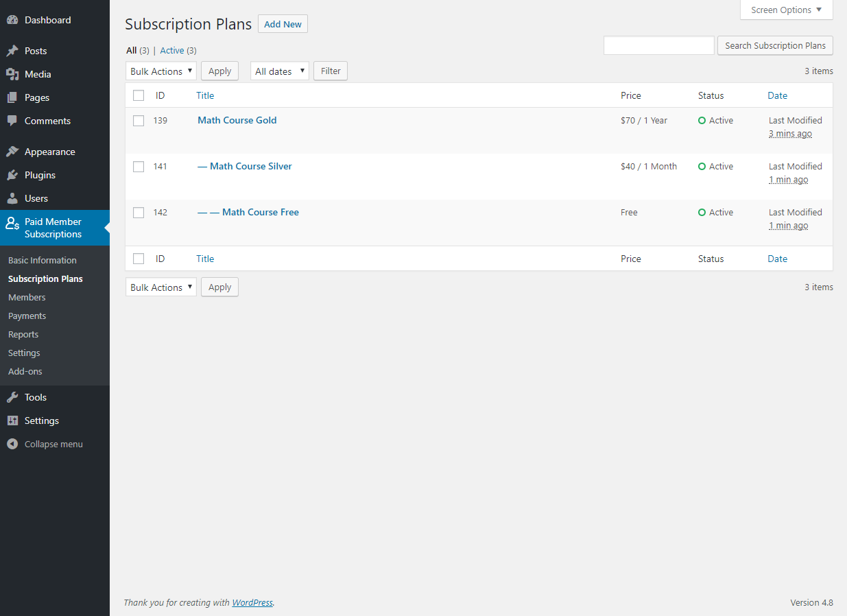The image size is (847, 616).
Task: Open the Screen Options panel
Action: pyautogui.click(x=785, y=10)
